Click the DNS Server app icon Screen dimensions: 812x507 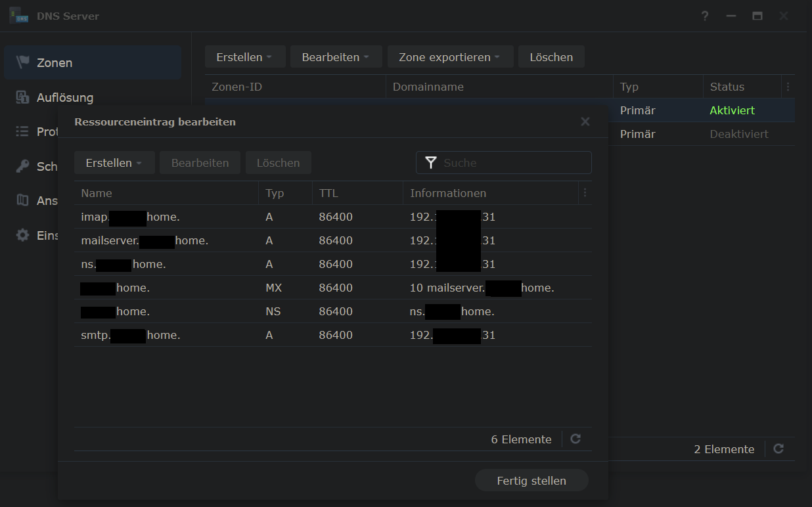click(x=18, y=16)
